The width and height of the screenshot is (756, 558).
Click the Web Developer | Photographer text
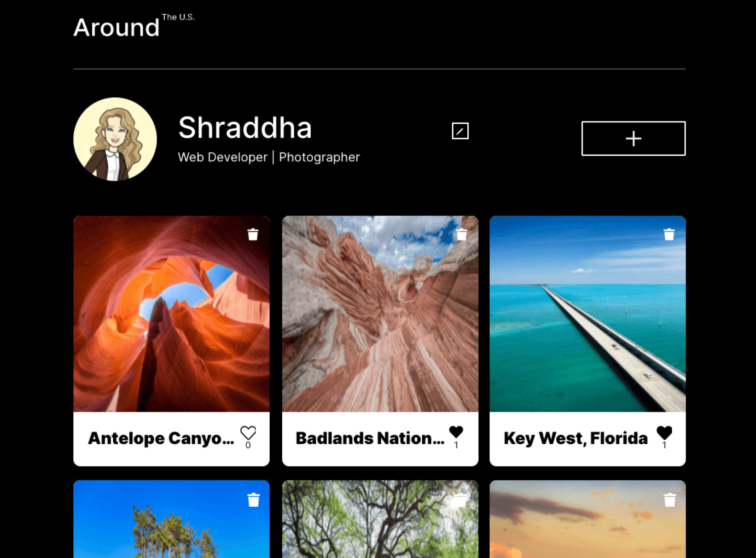pos(269,157)
